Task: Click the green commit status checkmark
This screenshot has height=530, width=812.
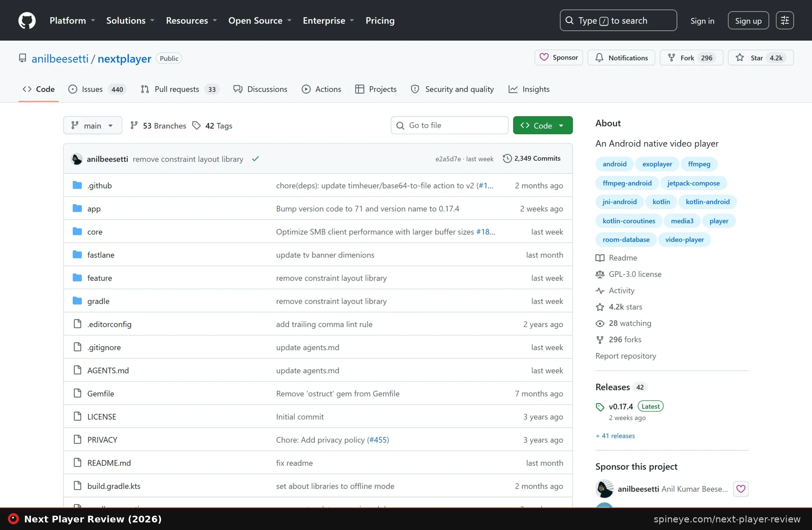Action: (255, 159)
